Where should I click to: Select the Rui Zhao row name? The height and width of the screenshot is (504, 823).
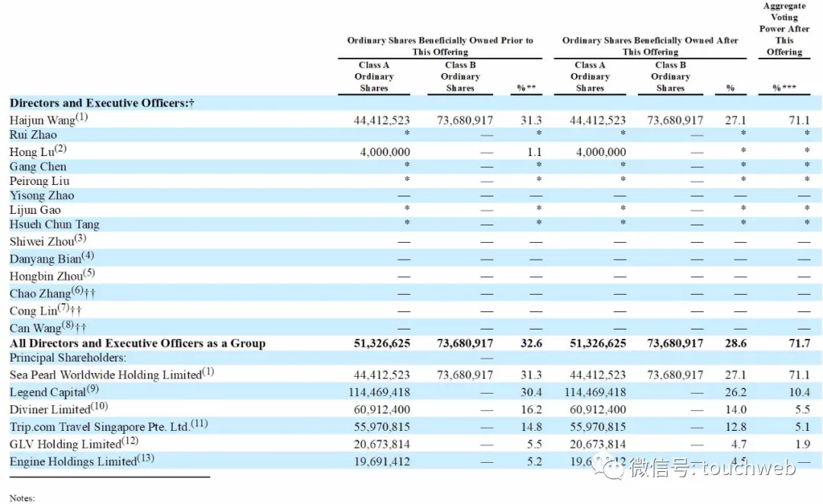point(33,135)
